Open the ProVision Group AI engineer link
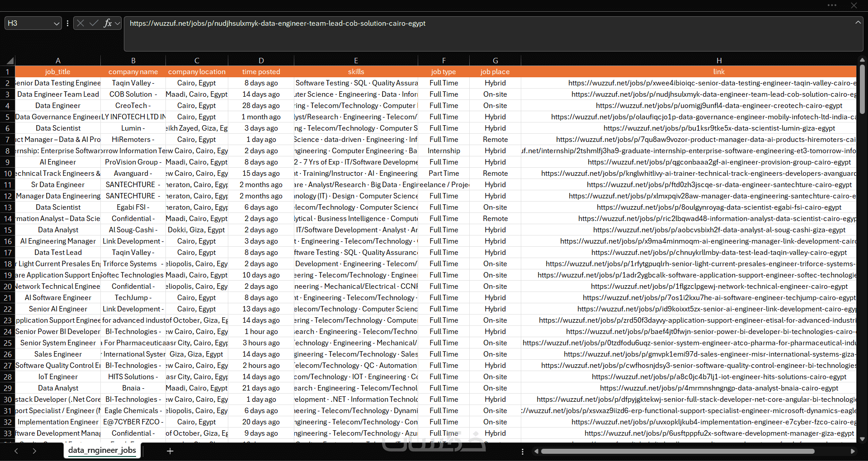The height and width of the screenshot is (461, 868). (x=719, y=162)
